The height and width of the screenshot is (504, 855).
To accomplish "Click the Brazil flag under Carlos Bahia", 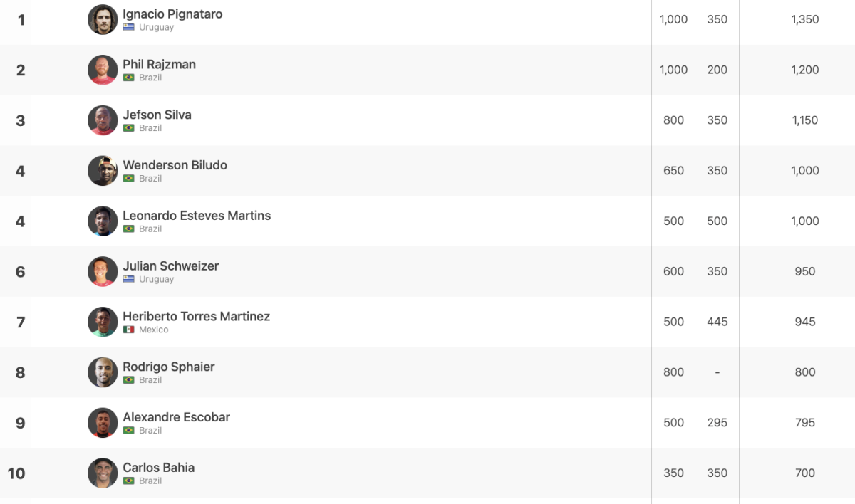I will click(x=129, y=481).
